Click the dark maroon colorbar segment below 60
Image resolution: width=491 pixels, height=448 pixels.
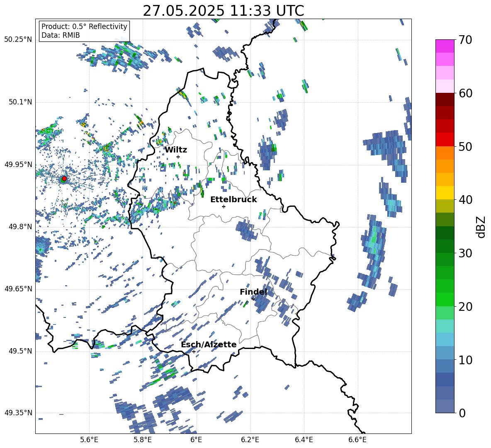point(445,100)
